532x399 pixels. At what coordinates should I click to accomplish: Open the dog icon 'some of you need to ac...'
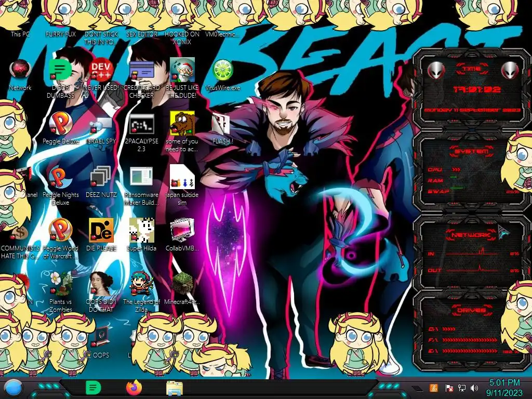pyautogui.click(x=182, y=123)
